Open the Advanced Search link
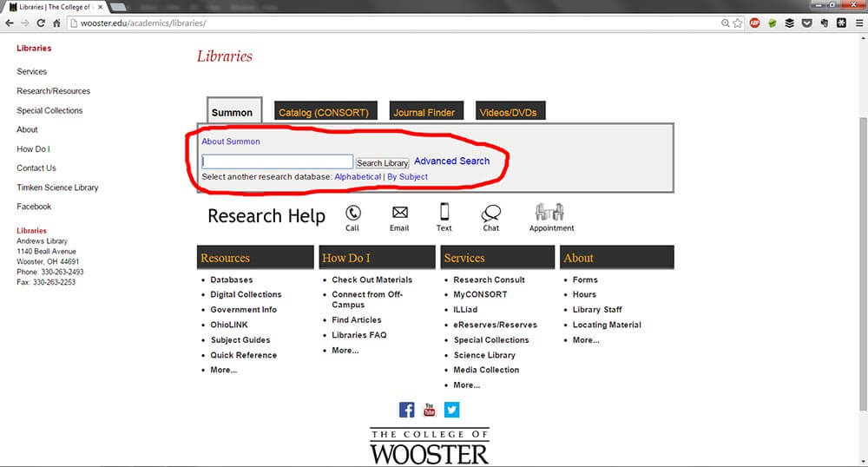This screenshot has width=868, height=467. pos(451,161)
